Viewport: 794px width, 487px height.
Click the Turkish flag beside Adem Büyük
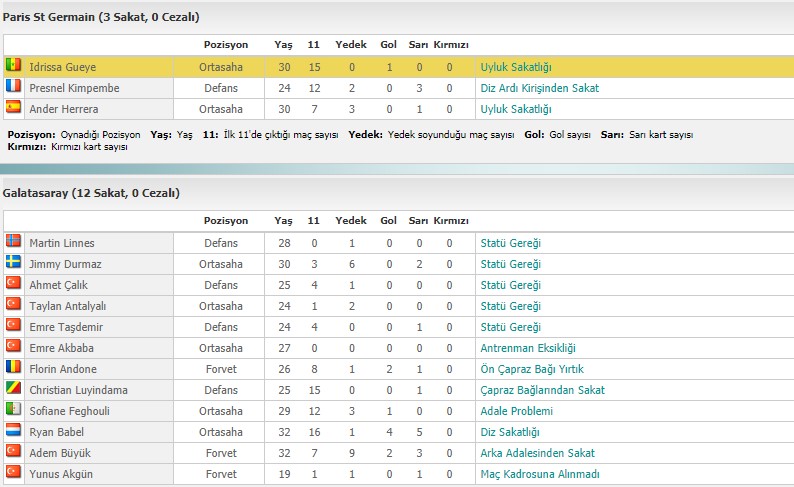(14, 451)
